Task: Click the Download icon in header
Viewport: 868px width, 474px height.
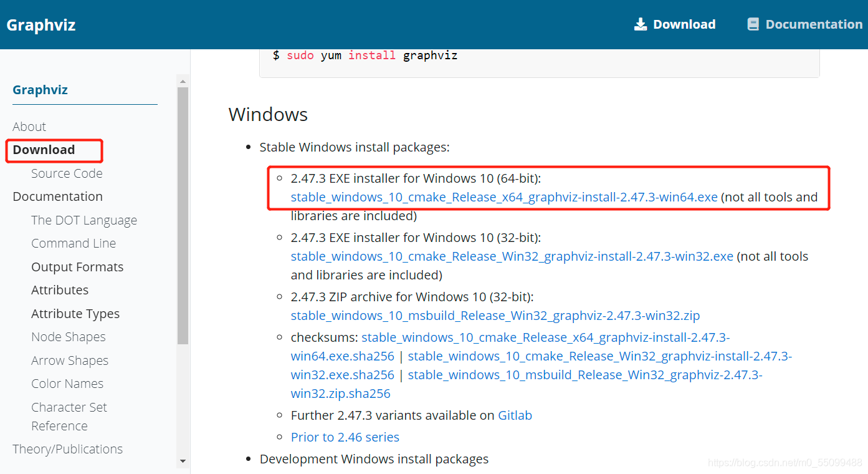Action: pyautogui.click(x=641, y=24)
